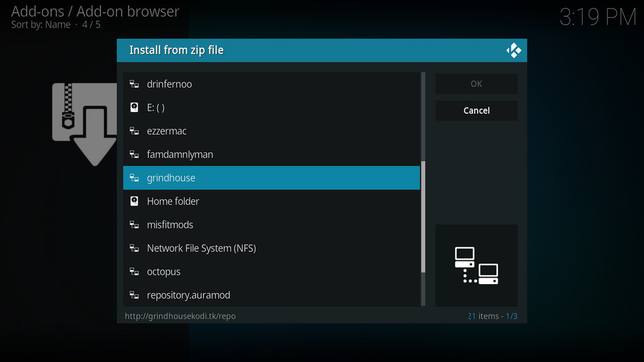Click the 3:19 PM clock
644x362 pixels.
tap(598, 17)
